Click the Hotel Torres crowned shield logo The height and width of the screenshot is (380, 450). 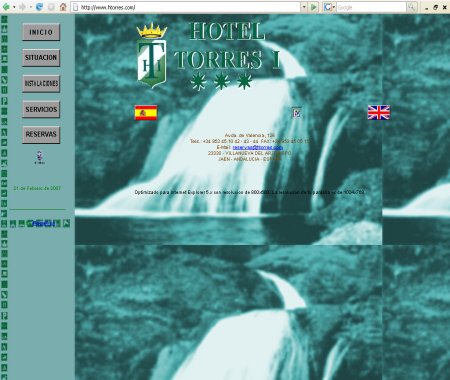(x=152, y=56)
